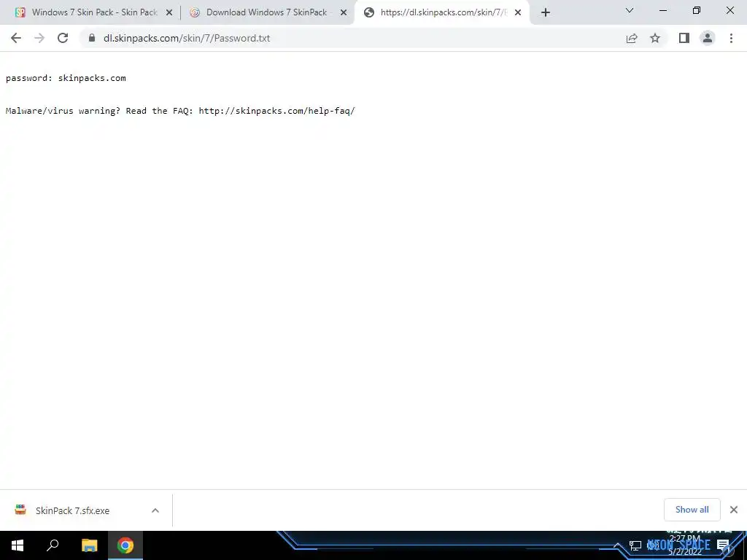Go back to the previous page

[16, 38]
